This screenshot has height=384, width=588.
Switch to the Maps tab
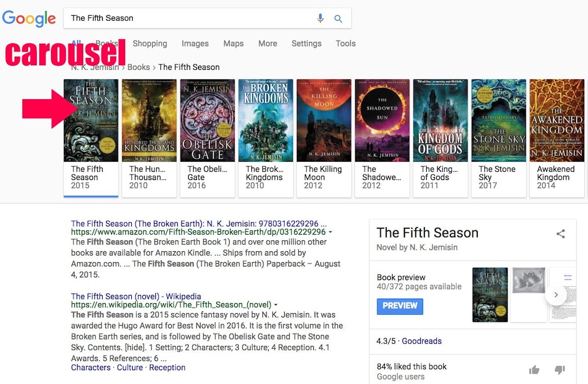(233, 43)
